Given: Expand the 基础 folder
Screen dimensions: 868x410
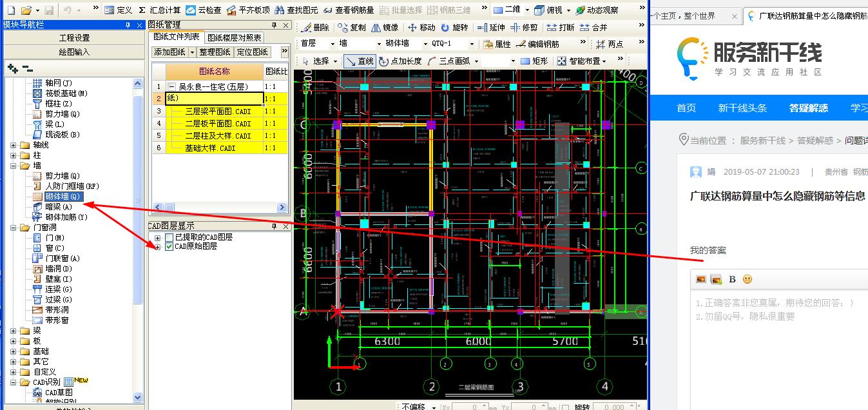Looking at the screenshot, I should [x=14, y=351].
